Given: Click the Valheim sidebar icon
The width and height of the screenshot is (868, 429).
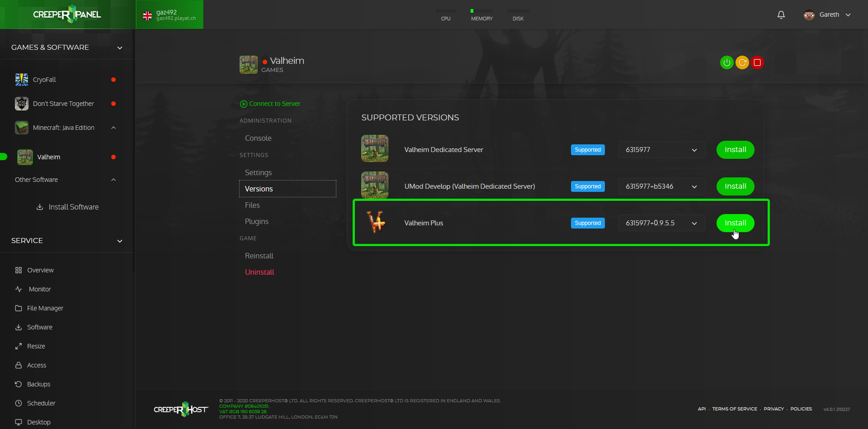Looking at the screenshot, I should (25, 157).
